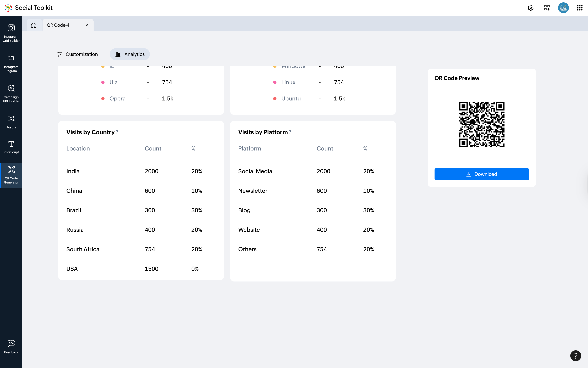Open Instagram Regram from sidebar

[11, 63]
